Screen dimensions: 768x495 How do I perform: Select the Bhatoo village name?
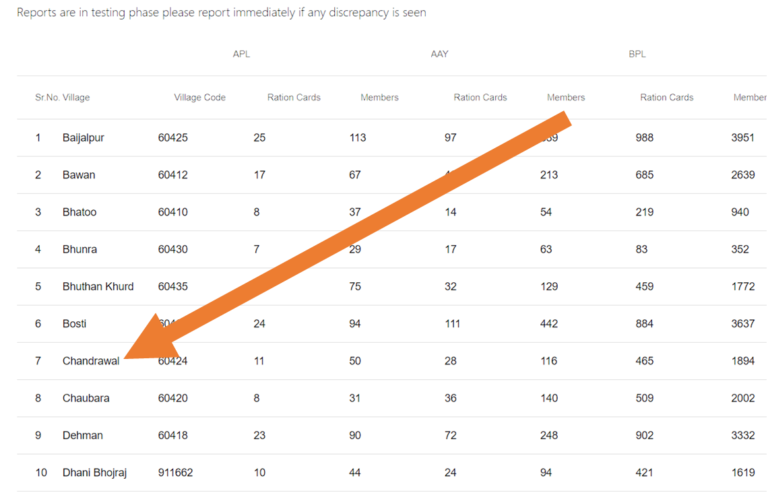point(79,212)
